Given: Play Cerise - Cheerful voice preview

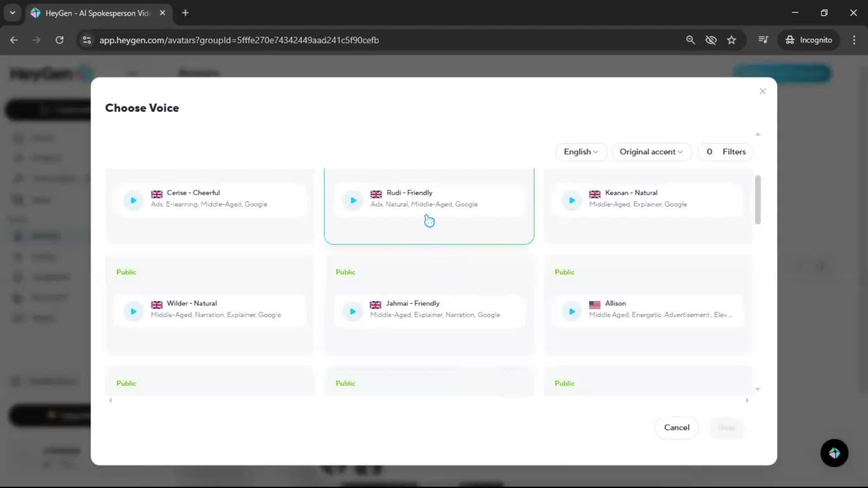Looking at the screenshot, I should (x=133, y=200).
